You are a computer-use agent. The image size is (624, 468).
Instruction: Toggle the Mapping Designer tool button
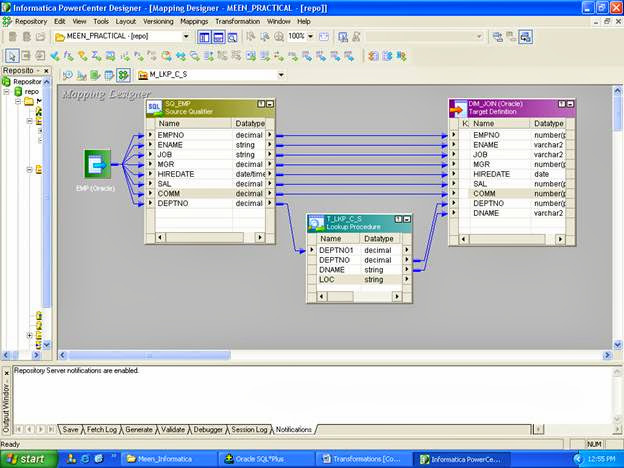pos(123,75)
